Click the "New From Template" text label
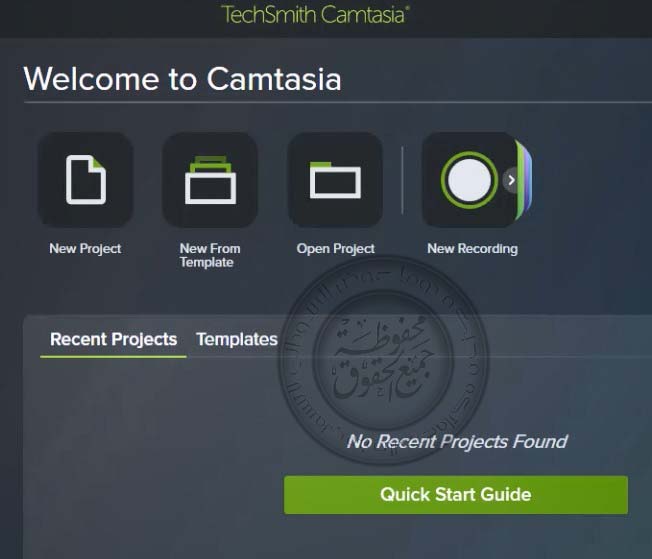The height and width of the screenshot is (559, 652). pyautogui.click(x=210, y=255)
